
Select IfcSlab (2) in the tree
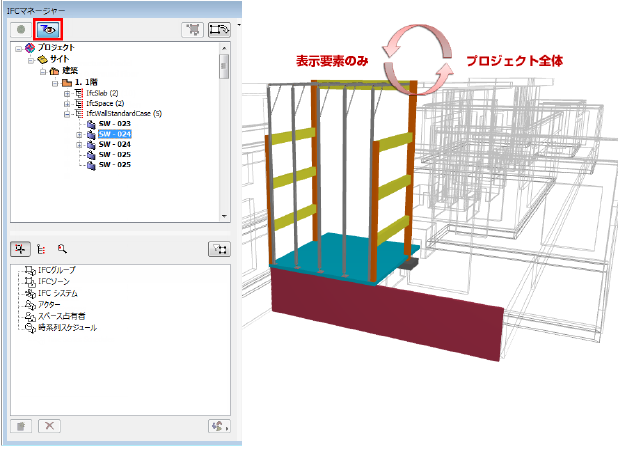point(102,93)
